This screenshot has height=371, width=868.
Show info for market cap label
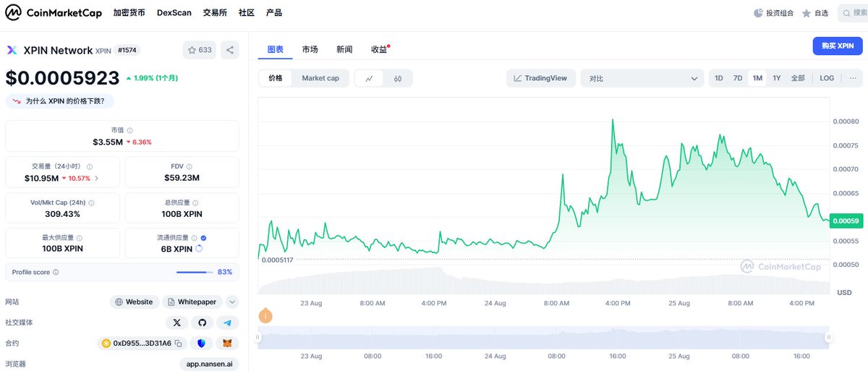[132, 130]
